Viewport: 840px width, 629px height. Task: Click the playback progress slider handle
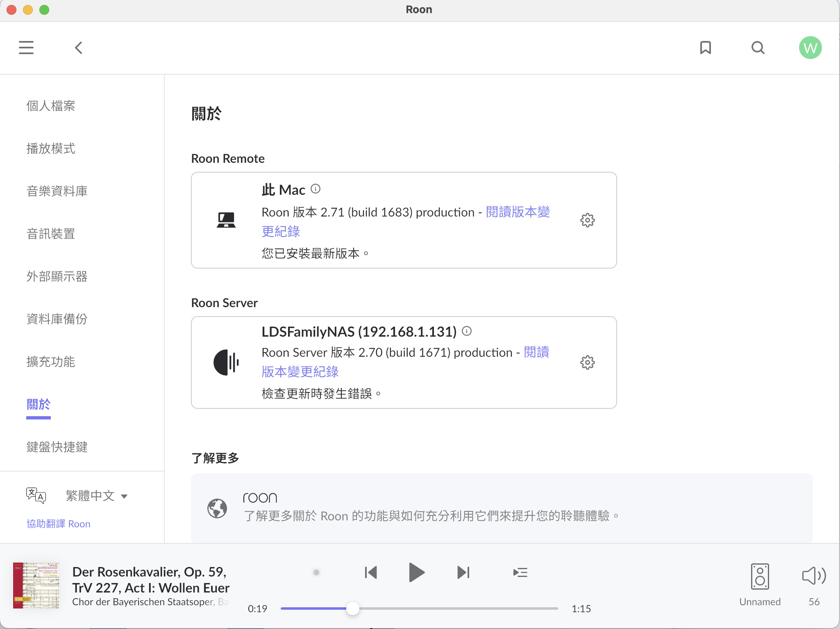352,608
